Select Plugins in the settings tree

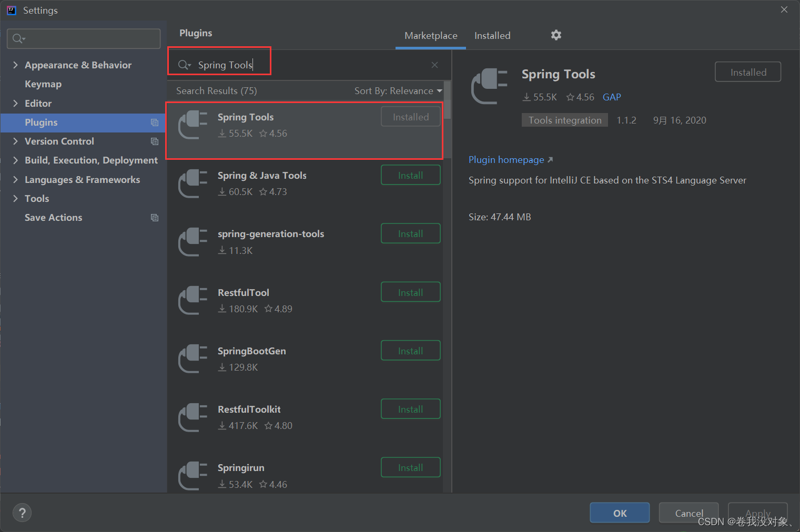pos(84,122)
